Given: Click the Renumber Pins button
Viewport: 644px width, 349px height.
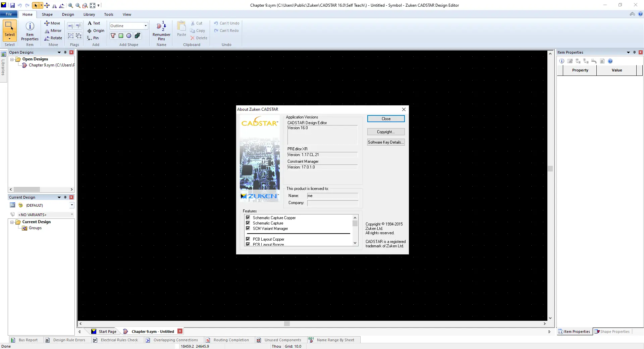Looking at the screenshot, I should tap(161, 31).
